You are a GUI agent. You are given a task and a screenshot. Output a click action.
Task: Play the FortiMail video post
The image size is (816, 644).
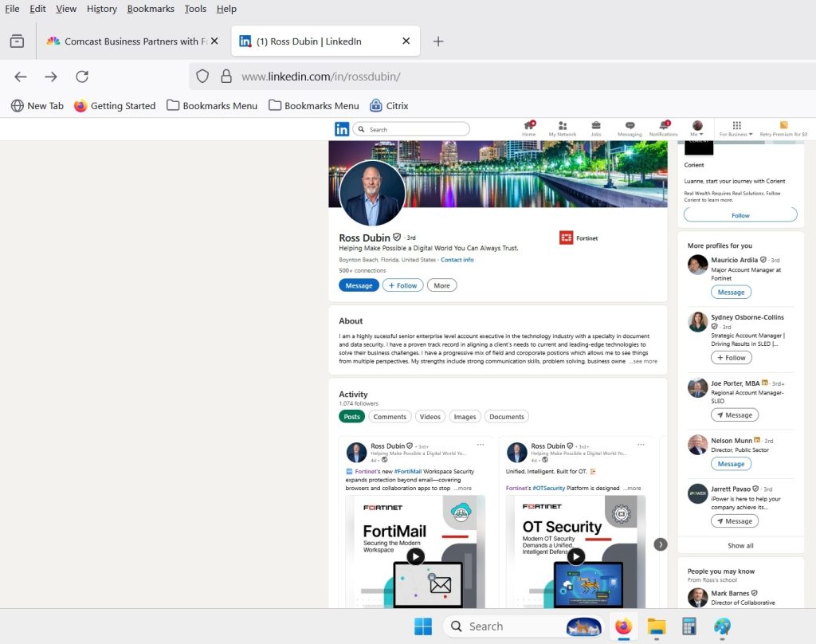click(x=415, y=556)
